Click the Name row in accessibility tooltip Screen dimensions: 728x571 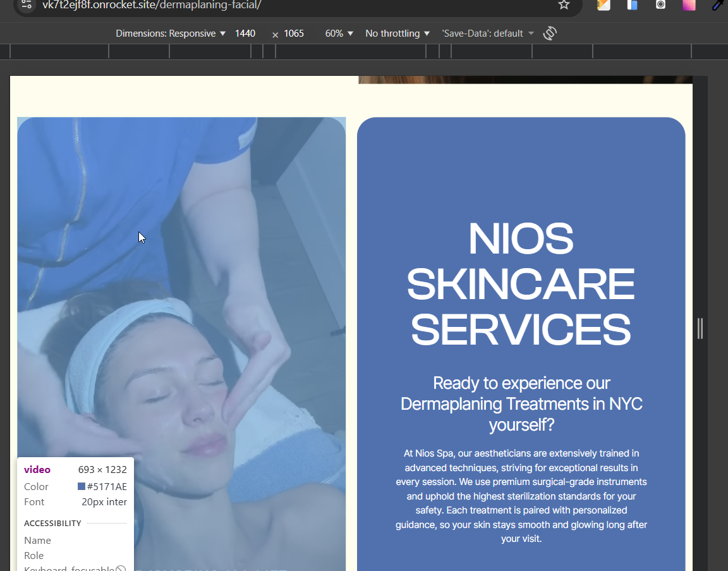click(75, 541)
